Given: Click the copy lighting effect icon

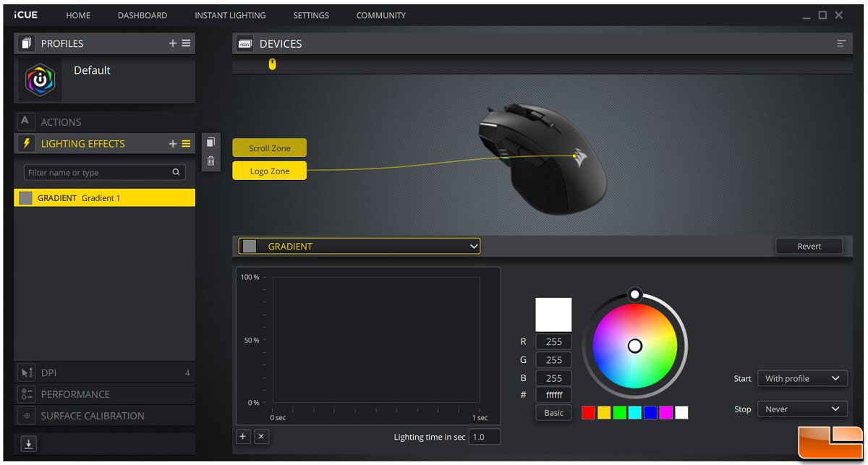Looking at the screenshot, I should click(x=210, y=142).
